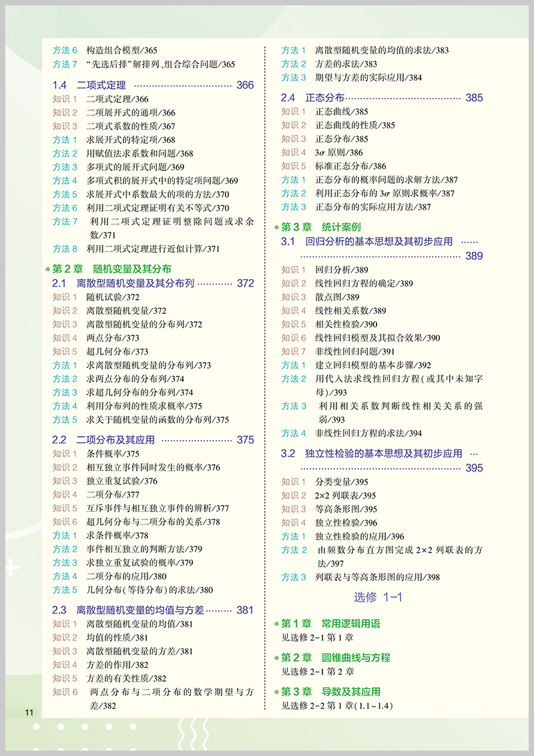This screenshot has height=756, width=534.
Task: Click "求展开式中系数最大的项的方法/370"
Action: [x=158, y=194]
